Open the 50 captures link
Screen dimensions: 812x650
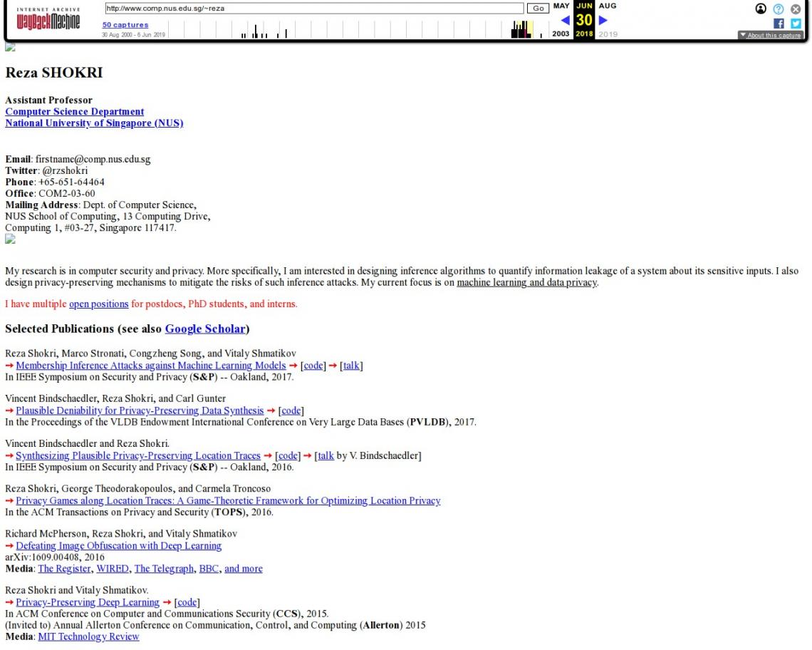[125, 24]
